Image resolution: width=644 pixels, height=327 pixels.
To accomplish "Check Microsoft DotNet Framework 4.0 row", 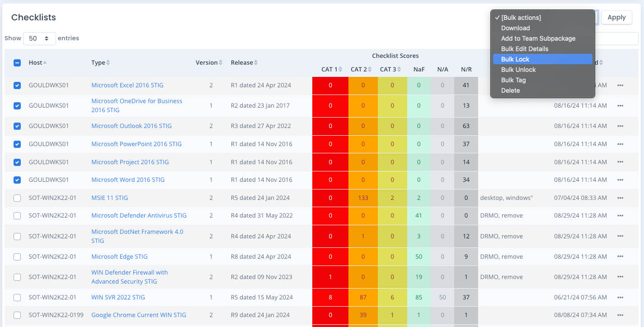I will point(17,237).
